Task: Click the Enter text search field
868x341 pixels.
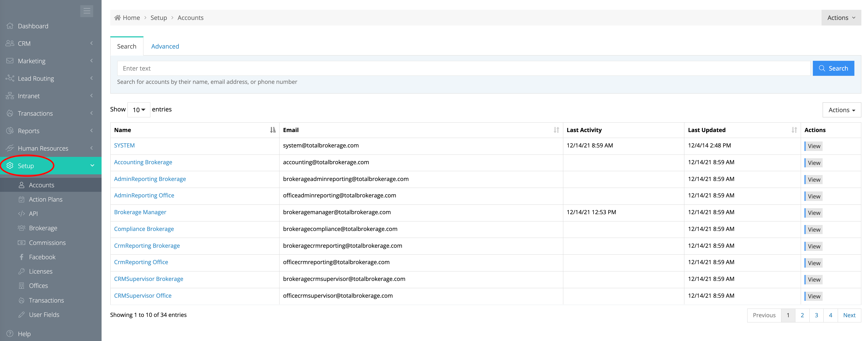Action: tap(463, 68)
